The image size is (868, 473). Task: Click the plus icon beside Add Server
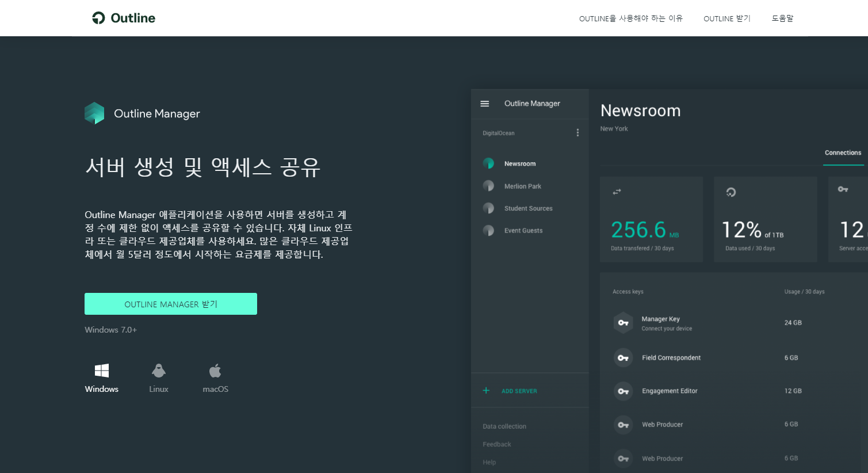(x=486, y=391)
